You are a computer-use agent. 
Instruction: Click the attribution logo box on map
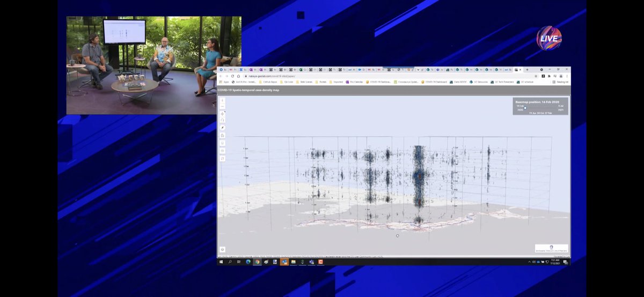(552, 249)
